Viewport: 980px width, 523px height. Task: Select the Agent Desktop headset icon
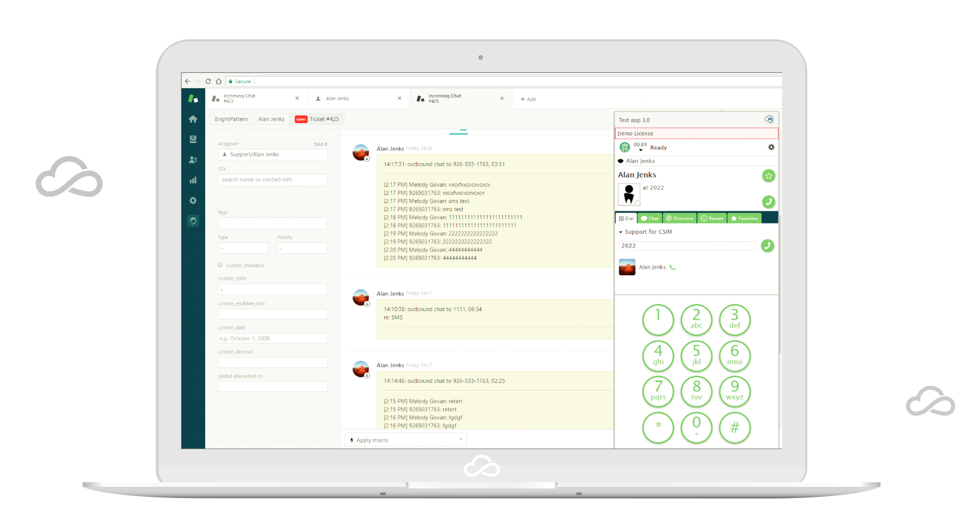[193, 221]
